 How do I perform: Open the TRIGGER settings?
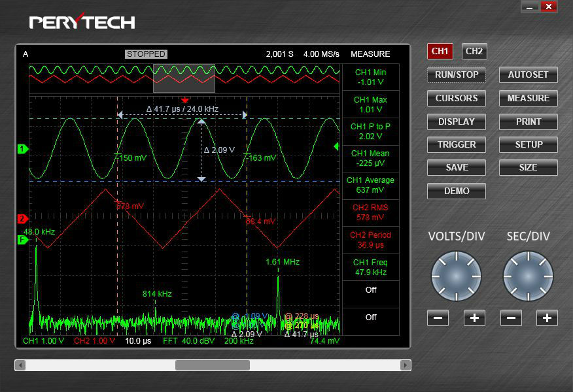457,144
